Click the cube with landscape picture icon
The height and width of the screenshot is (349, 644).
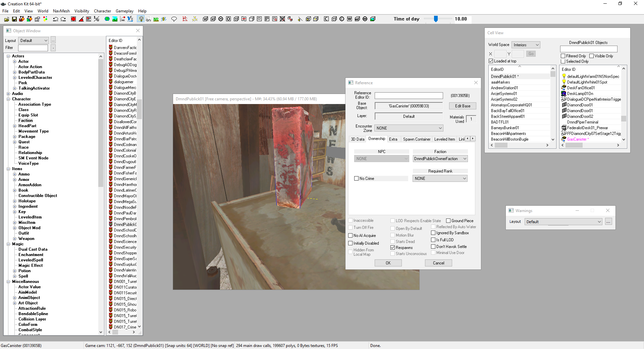tap(373, 19)
